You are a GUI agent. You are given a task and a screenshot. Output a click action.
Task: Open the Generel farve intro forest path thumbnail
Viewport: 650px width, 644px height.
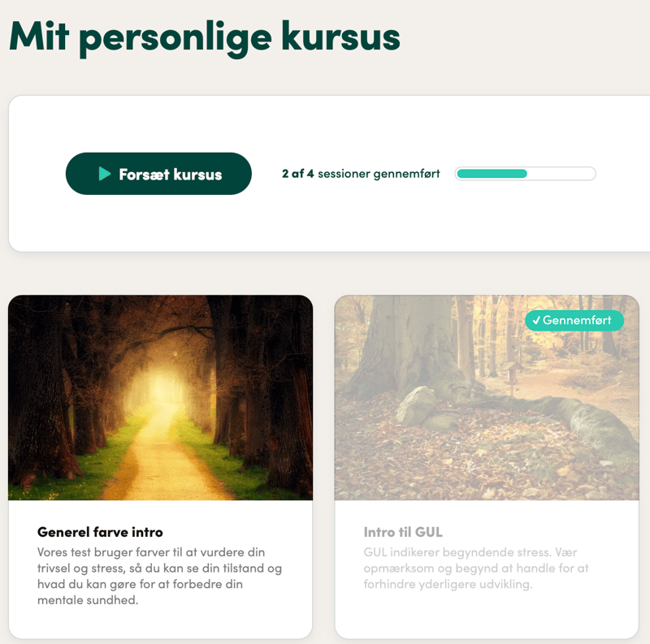pyautogui.click(x=160, y=397)
